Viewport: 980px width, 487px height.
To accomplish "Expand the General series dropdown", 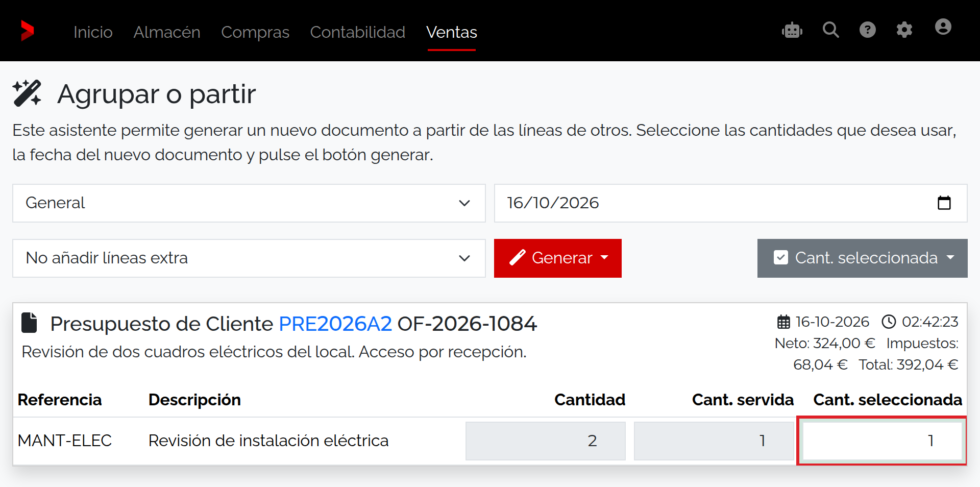I will [x=249, y=203].
